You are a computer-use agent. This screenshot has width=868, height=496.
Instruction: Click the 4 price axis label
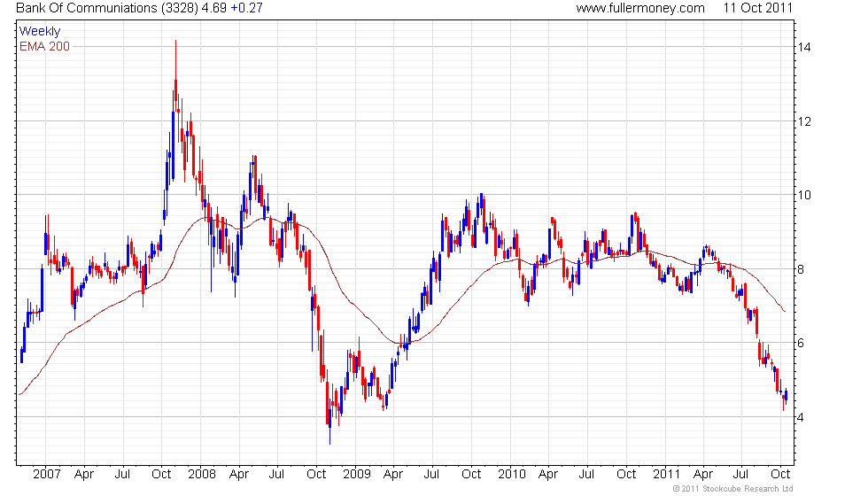tap(801, 417)
